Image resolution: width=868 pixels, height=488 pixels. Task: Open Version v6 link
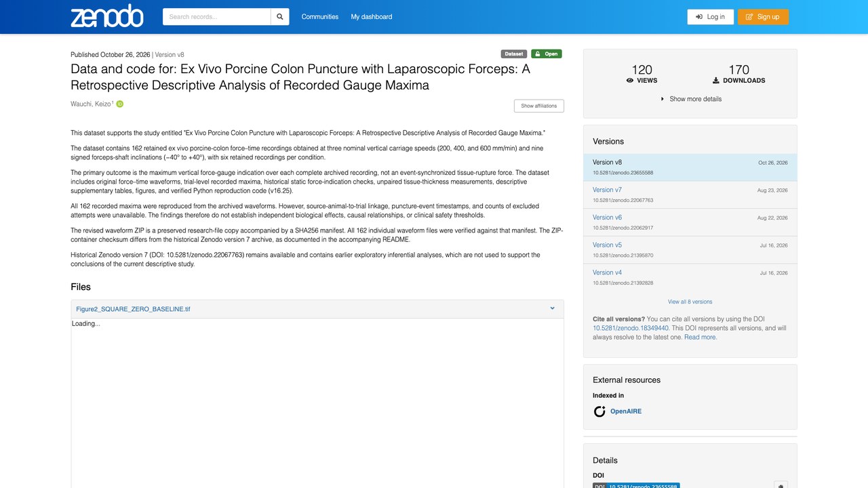(607, 218)
